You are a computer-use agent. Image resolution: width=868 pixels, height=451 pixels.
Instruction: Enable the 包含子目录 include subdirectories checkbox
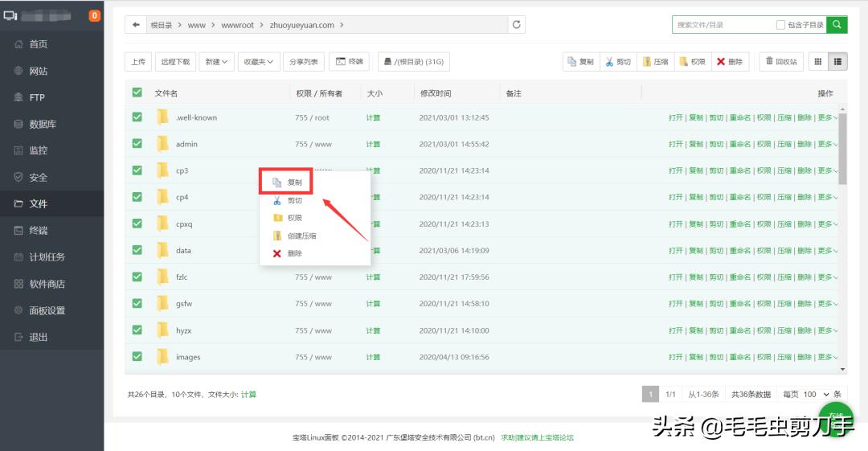click(x=780, y=25)
